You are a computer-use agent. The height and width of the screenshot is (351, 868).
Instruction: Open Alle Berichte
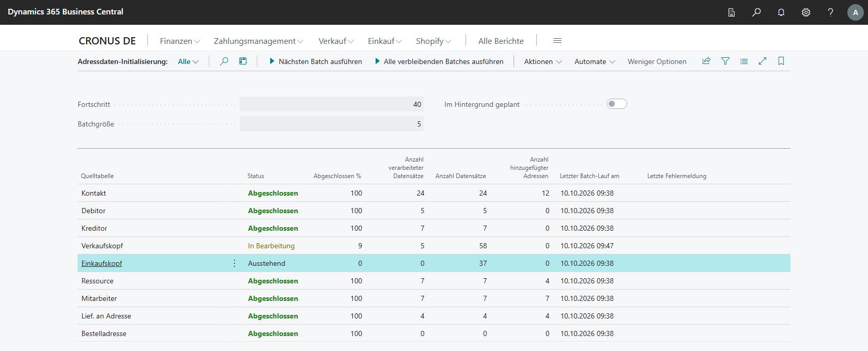[501, 41]
